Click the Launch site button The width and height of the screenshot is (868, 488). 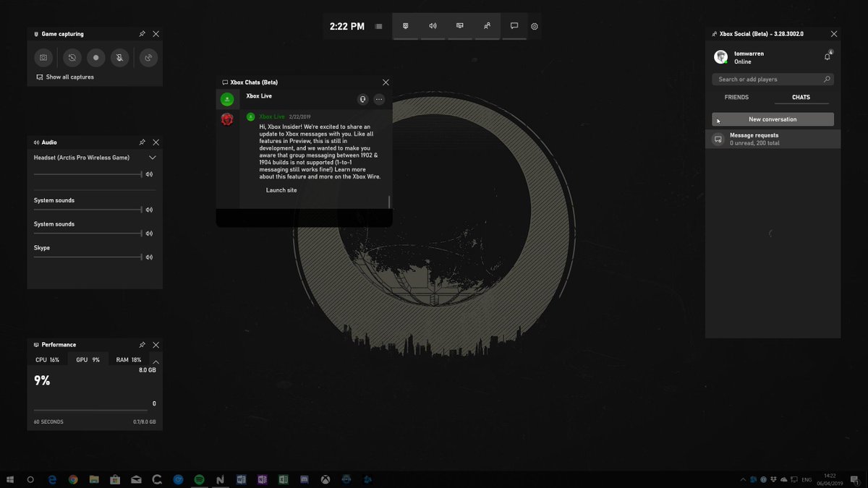click(x=281, y=190)
